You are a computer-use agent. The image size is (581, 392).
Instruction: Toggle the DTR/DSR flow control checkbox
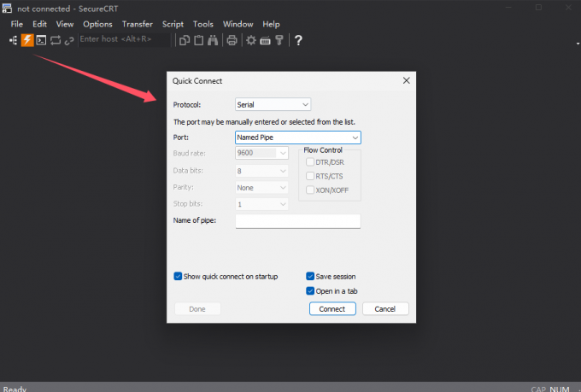click(x=310, y=162)
